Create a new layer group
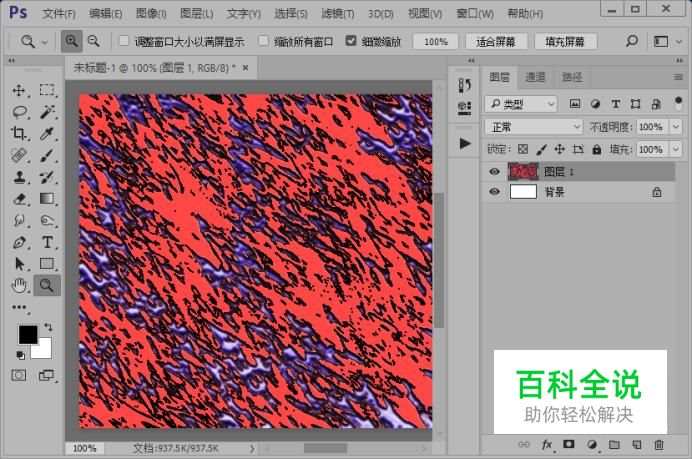This screenshot has height=459, width=692. 614,444
